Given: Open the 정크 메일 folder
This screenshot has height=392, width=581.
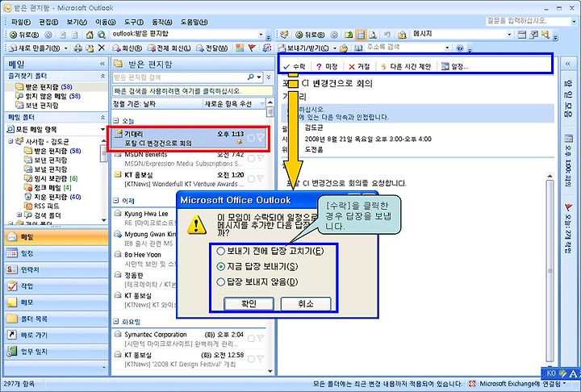Looking at the screenshot, I should pos(48,187).
